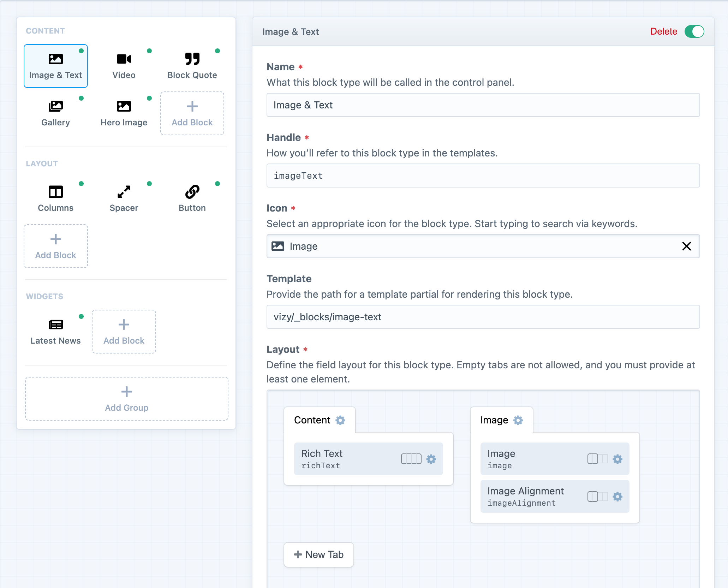Click green status dot on Video block
The height and width of the screenshot is (588, 728).
coord(149,51)
